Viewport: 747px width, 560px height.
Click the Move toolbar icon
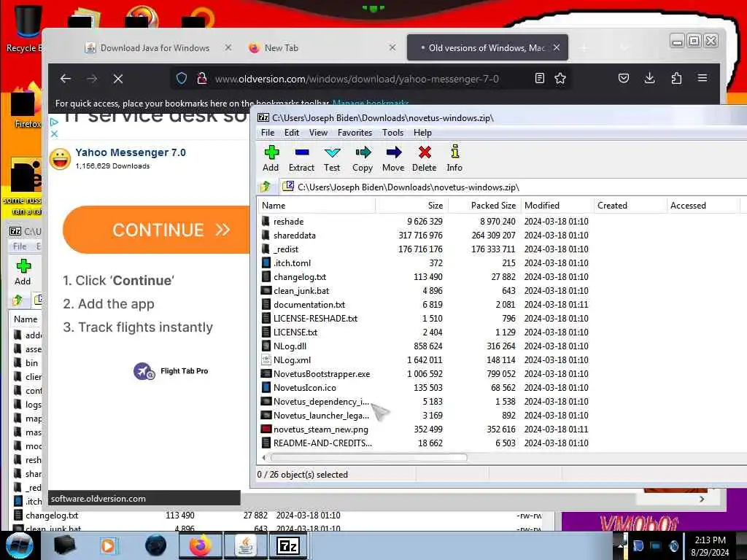tap(393, 158)
